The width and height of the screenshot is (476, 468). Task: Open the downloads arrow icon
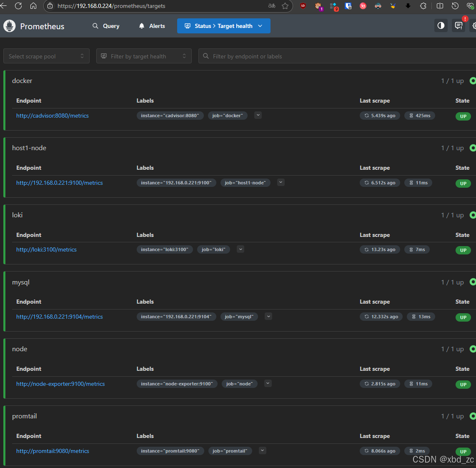(408, 6)
